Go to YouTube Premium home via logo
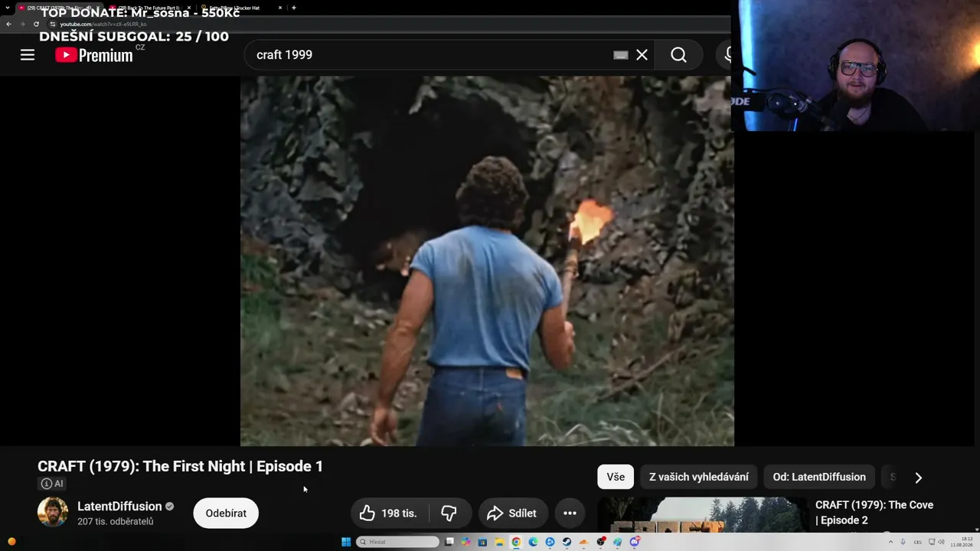 [94, 55]
